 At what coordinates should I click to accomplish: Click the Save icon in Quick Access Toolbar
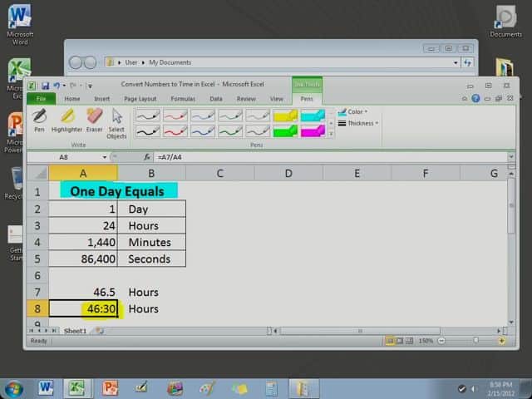tap(45, 86)
